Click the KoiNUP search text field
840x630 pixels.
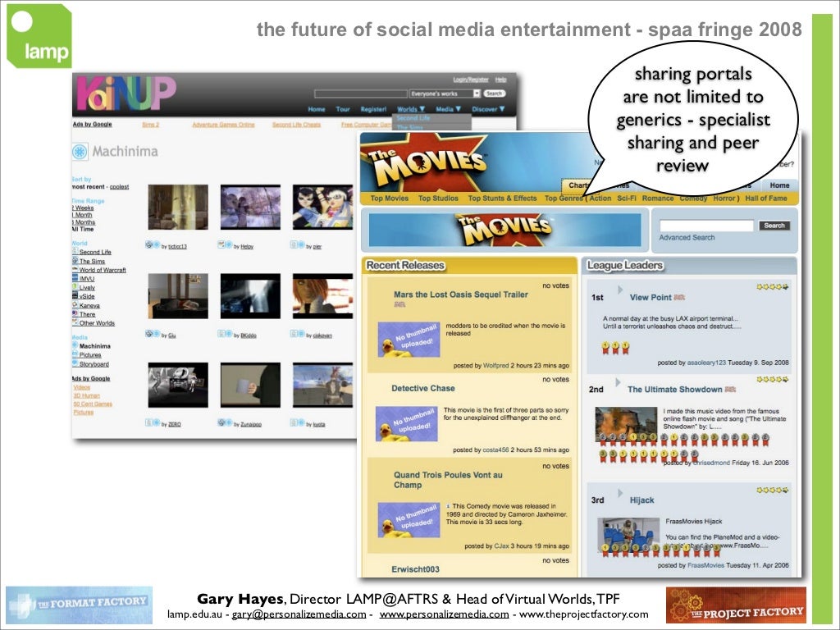pyautogui.click(x=361, y=94)
